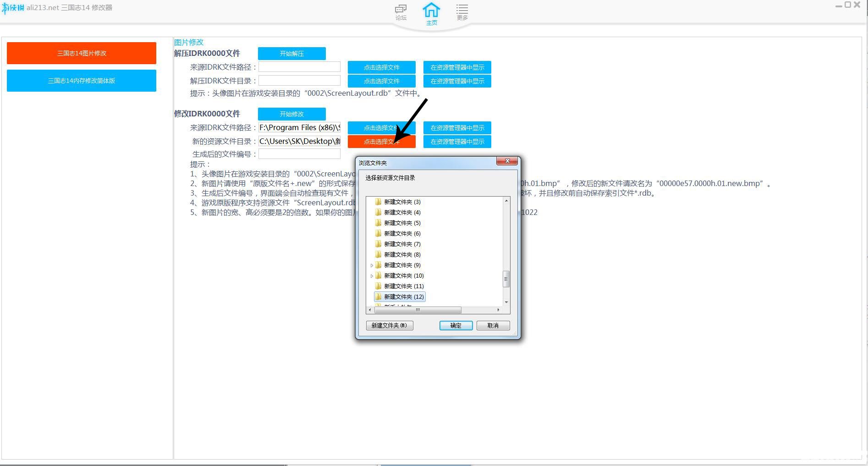
Task: Open the 更多 more list icon
Action: (462, 12)
